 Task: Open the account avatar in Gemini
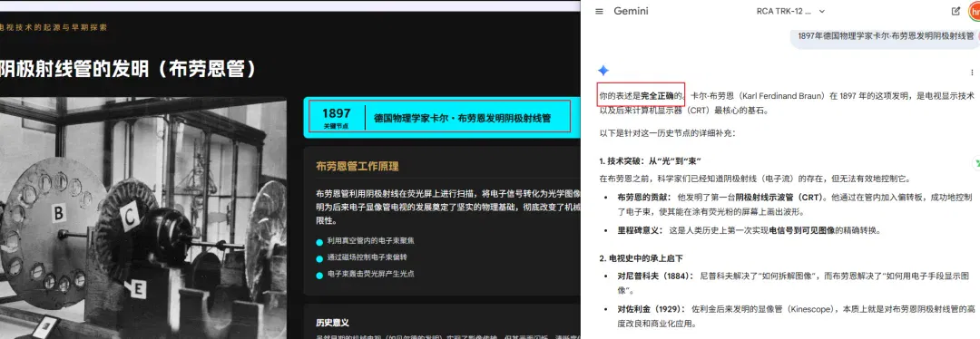coord(975,11)
